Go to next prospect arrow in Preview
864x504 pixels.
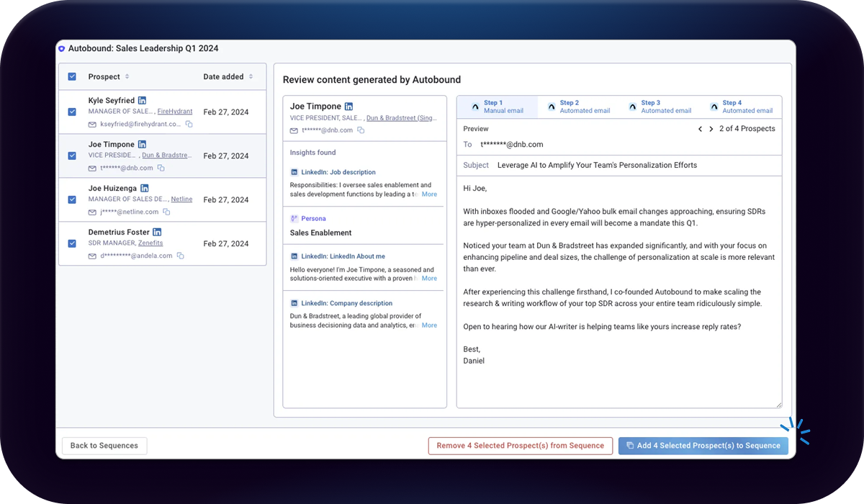click(x=711, y=129)
